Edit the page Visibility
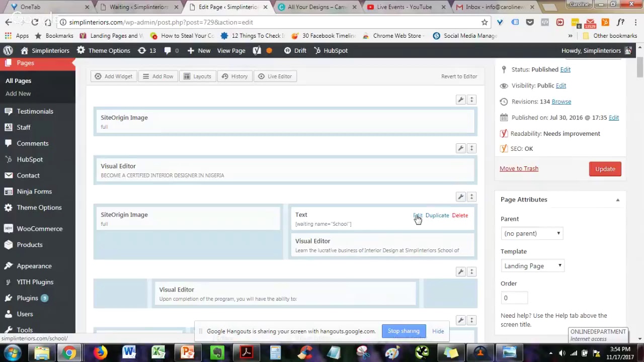Image resolution: width=644 pixels, height=362 pixels. [x=560, y=85]
